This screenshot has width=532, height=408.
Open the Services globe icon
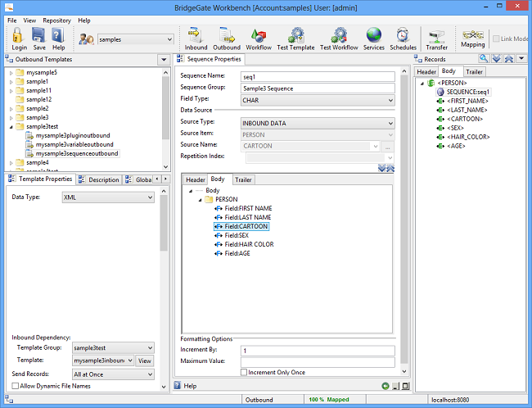(x=373, y=35)
